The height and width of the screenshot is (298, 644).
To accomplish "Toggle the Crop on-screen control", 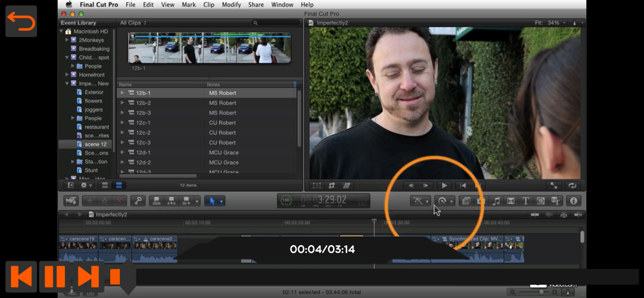I will coord(332,186).
